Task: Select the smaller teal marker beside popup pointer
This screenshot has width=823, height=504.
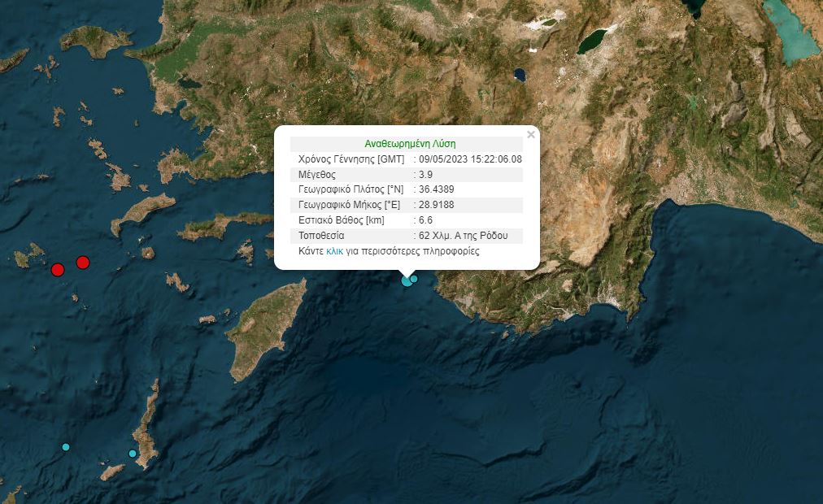Action: click(x=414, y=279)
